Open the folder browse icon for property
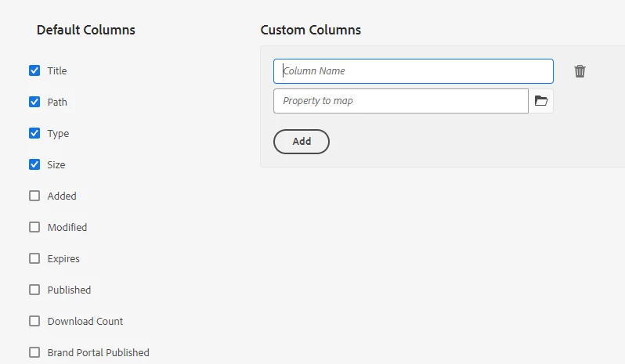 coord(541,101)
